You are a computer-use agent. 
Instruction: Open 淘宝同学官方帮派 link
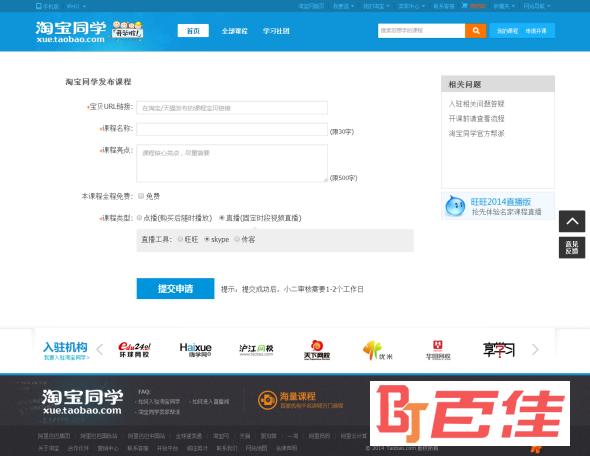(476, 133)
